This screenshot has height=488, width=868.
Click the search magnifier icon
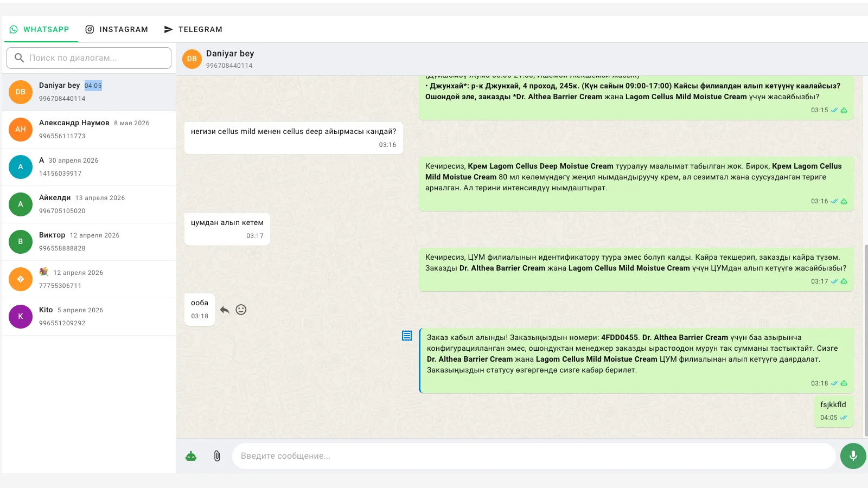19,58
